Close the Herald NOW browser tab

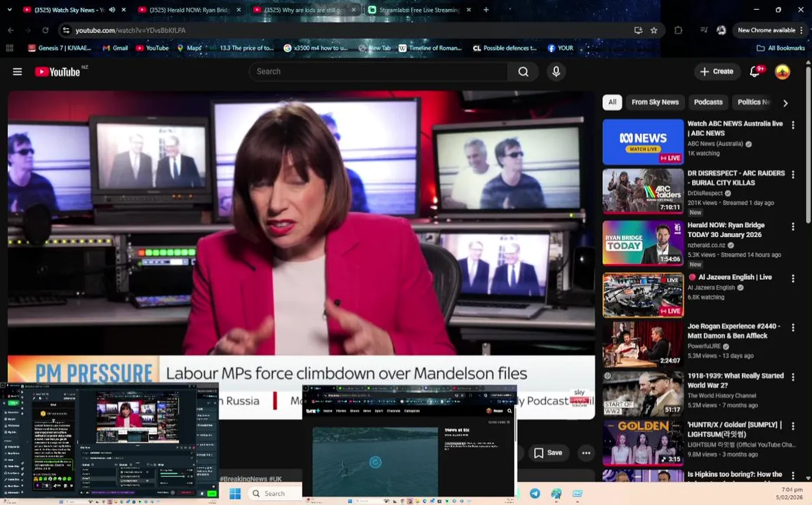point(238,10)
